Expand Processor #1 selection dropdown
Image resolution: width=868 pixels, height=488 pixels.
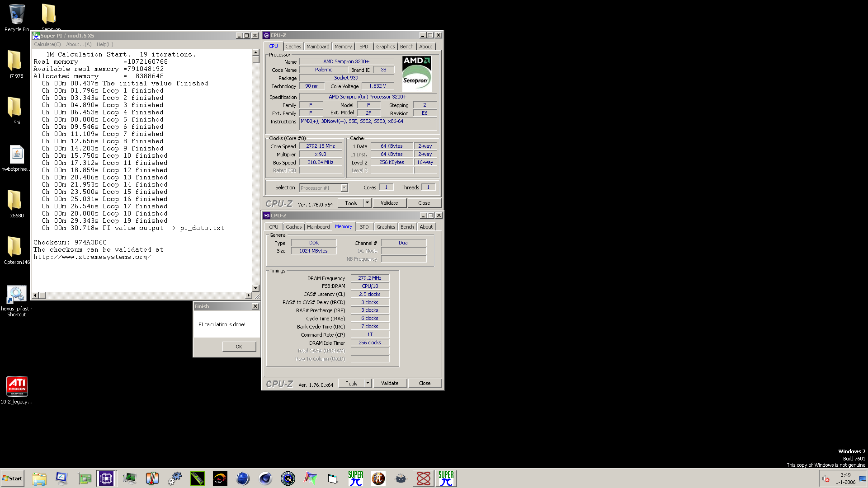344,188
